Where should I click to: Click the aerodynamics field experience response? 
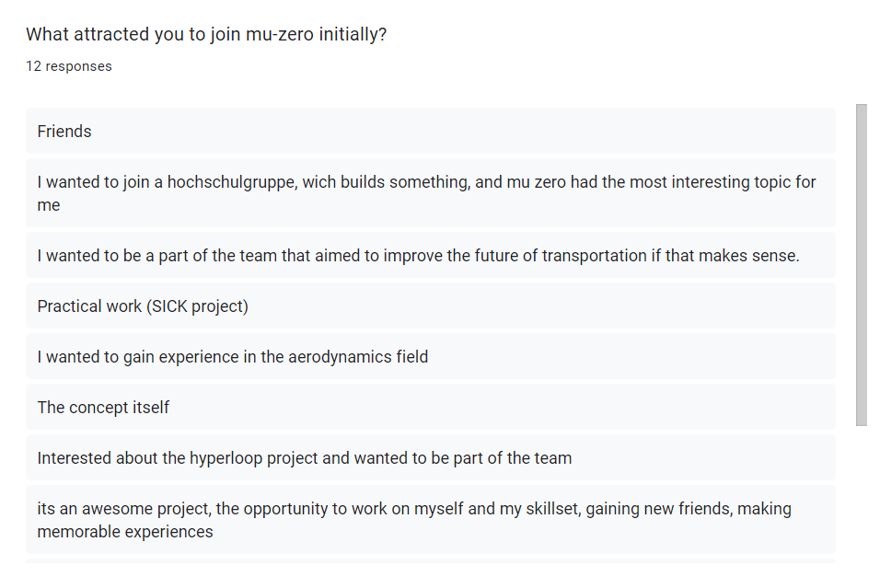click(x=232, y=357)
